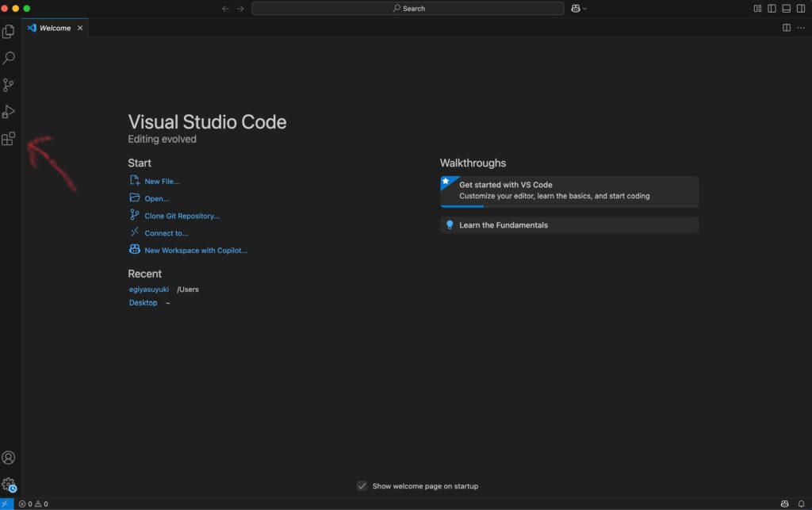Click Connect to... link
The height and width of the screenshot is (510, 812).
click(167, 233)
